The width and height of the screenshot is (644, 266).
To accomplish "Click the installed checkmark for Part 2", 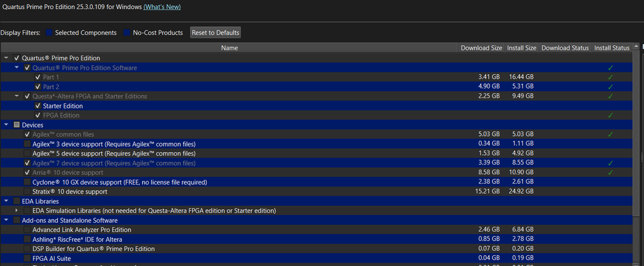I will [x=610, y=87].
